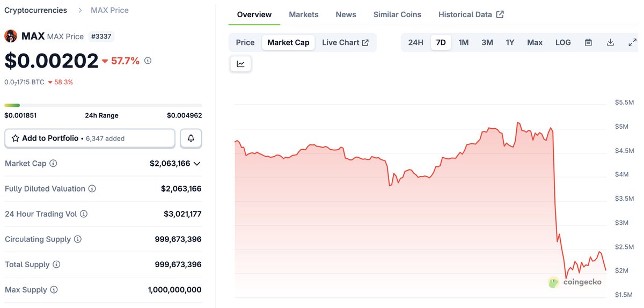Switch chart to Price view
Screen dimensions: 644x308
tap(245, 42)
